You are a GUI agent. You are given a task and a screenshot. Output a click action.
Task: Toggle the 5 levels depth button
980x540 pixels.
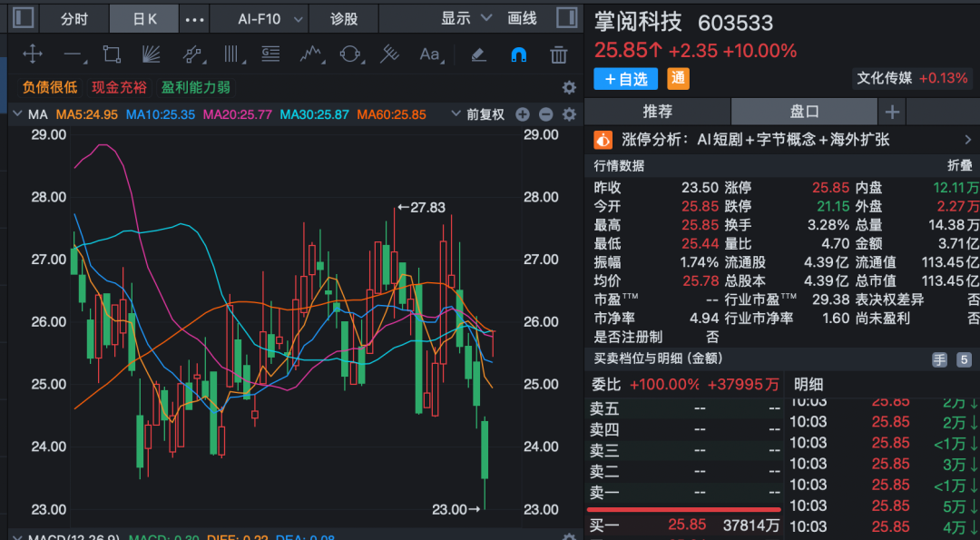[x=965, y=360]
